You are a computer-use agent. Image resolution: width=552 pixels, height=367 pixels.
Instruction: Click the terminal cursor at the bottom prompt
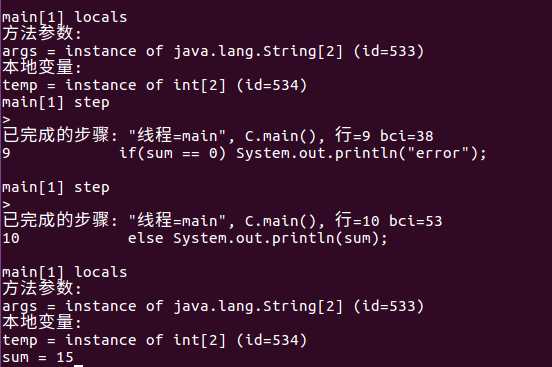(x=79, y=366)
